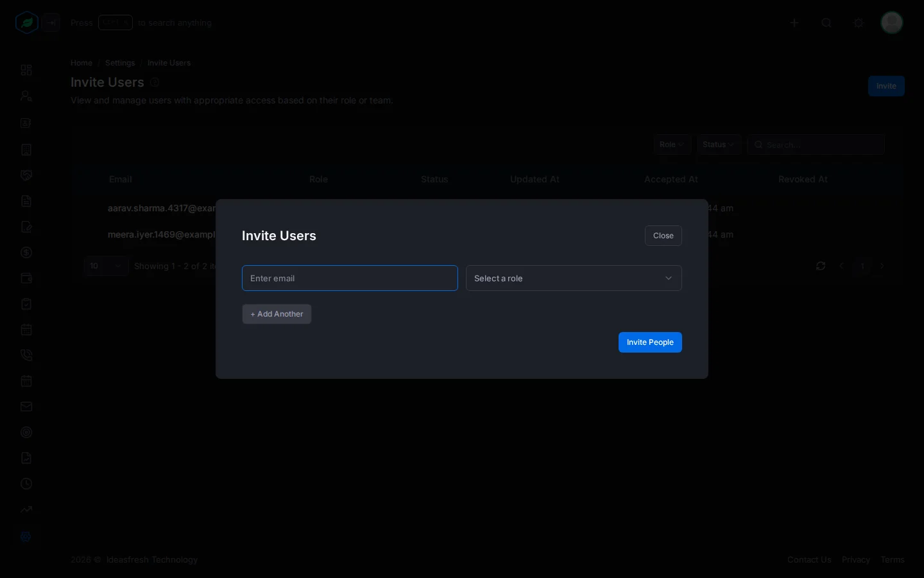Open the trending arrow analytics icon
This screenshot has width=924, height=578.
pyautogui.click(x=26, y=509)
